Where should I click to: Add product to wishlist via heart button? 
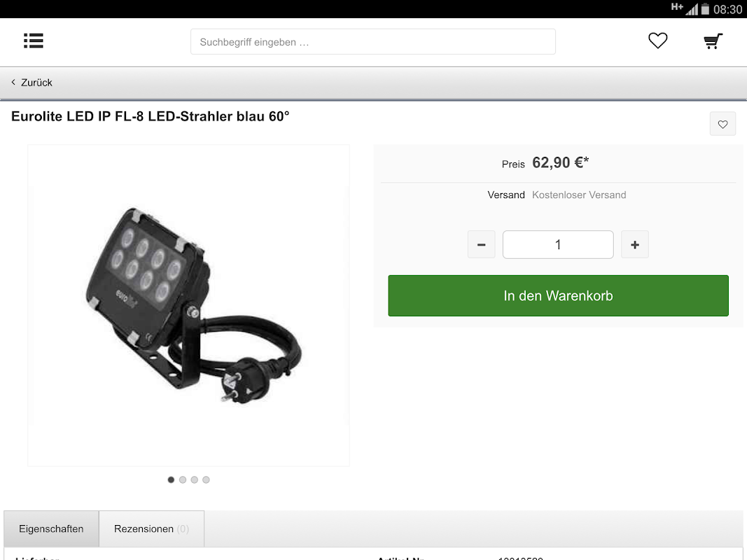[x=722, y=124]
